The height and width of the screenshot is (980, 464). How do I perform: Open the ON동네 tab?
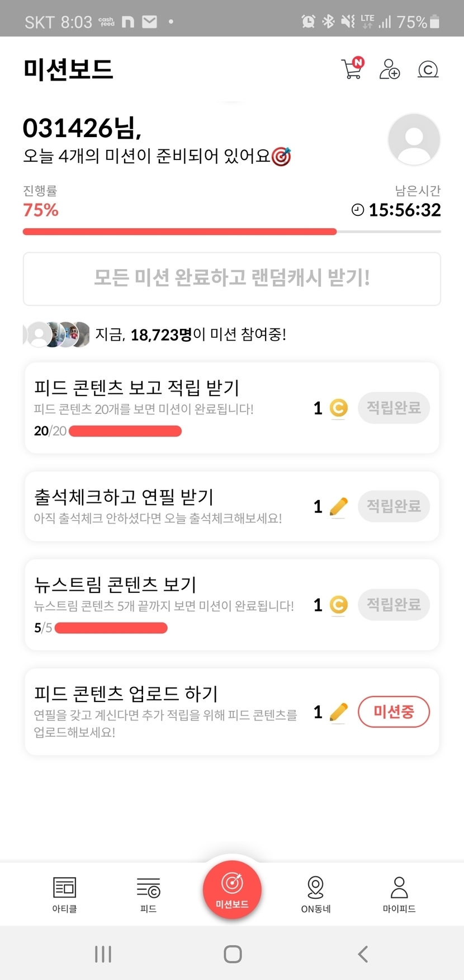coord(316,894)
